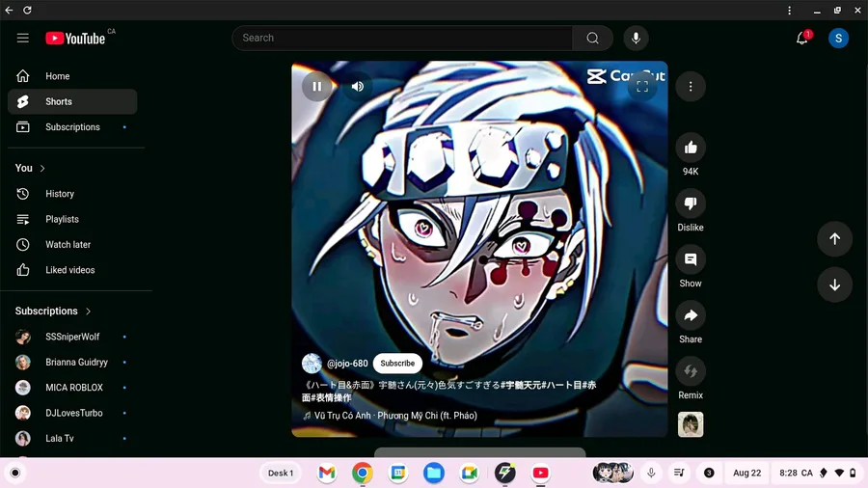Open the ChromeOS launcher button

14,474
